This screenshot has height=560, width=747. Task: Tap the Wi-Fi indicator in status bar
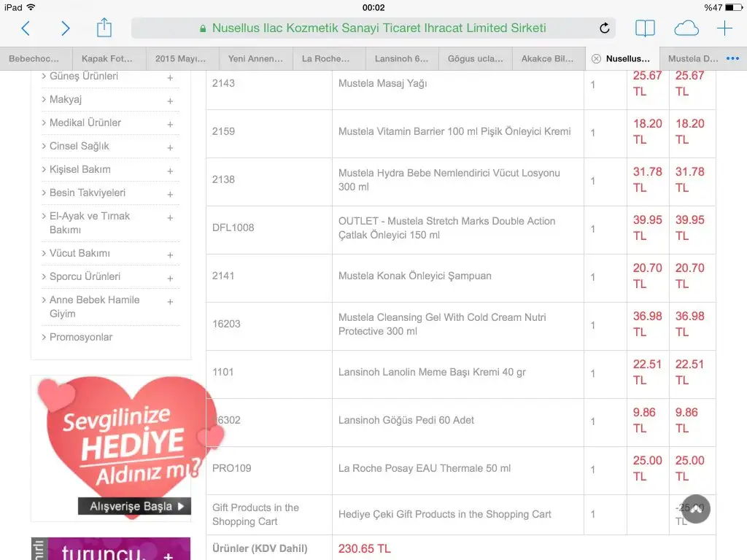click(31, 7)
